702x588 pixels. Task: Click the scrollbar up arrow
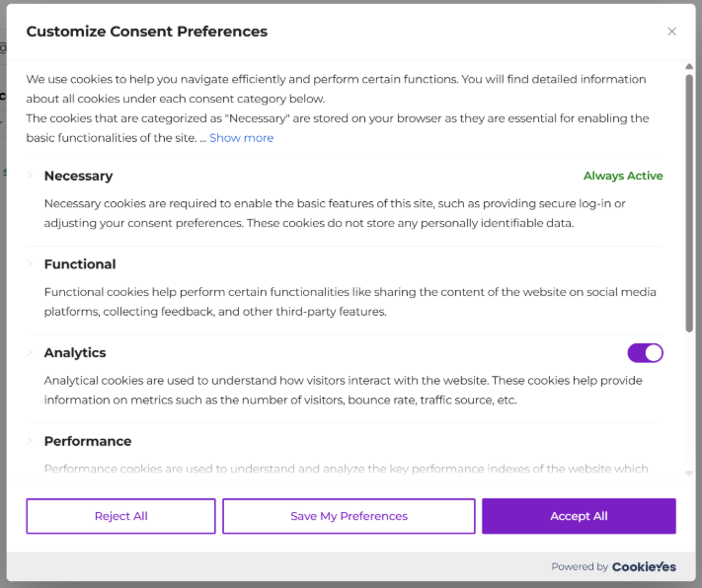[x=689, y=66]
